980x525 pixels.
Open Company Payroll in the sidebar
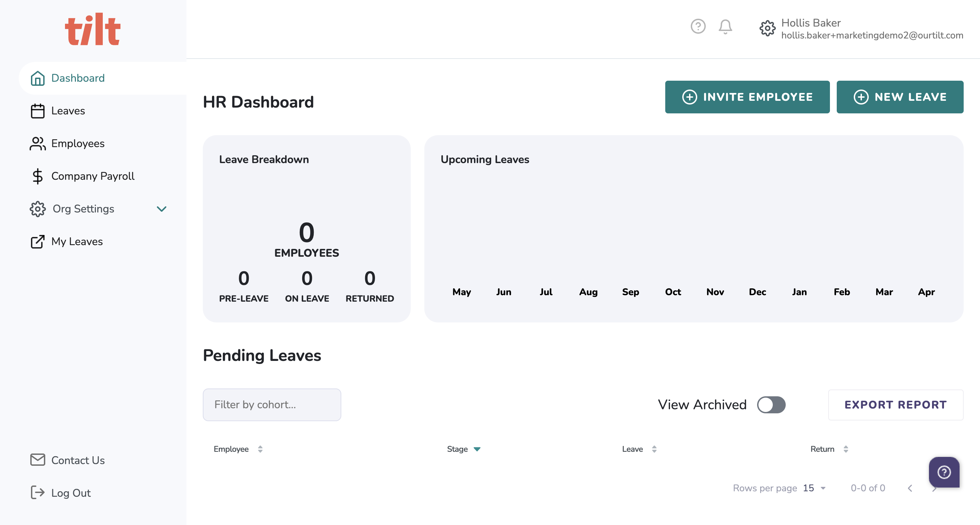[93, 176]
